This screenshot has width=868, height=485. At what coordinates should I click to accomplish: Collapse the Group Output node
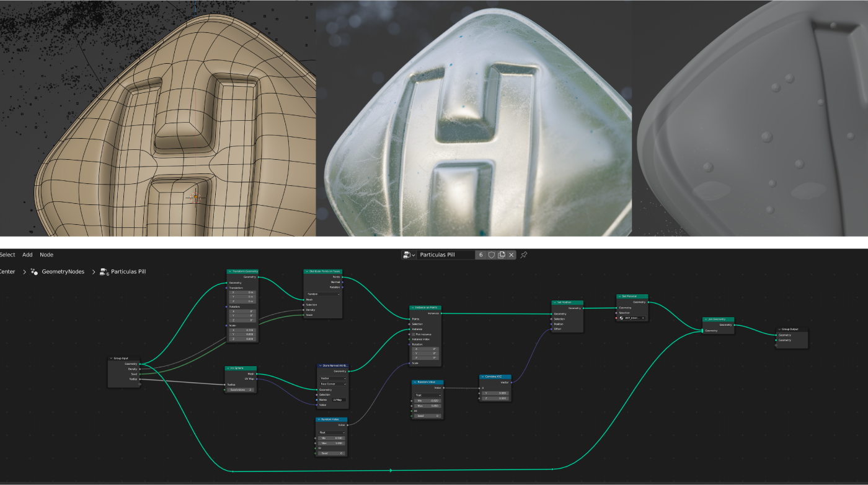click(779, 329)
